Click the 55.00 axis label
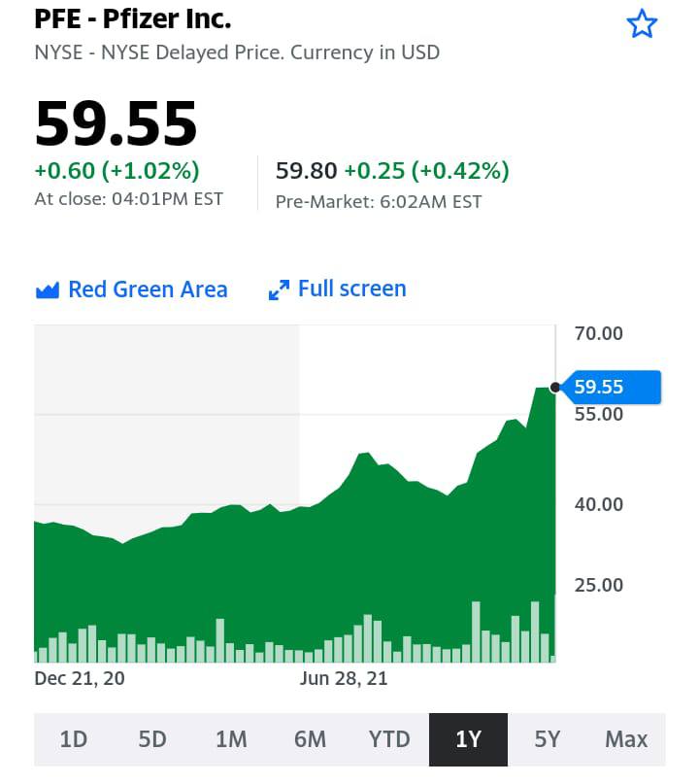 click(x=599, y=414)
